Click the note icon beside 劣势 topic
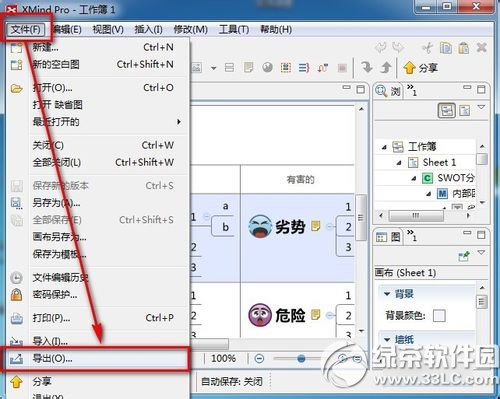The image size is (500, 399). coord(316,226)
